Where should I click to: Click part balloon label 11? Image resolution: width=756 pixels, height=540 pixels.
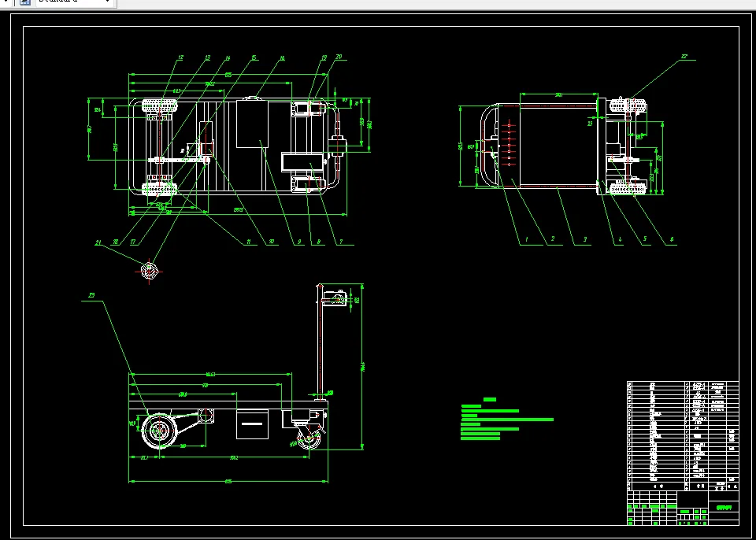click(x=249, y=242)
